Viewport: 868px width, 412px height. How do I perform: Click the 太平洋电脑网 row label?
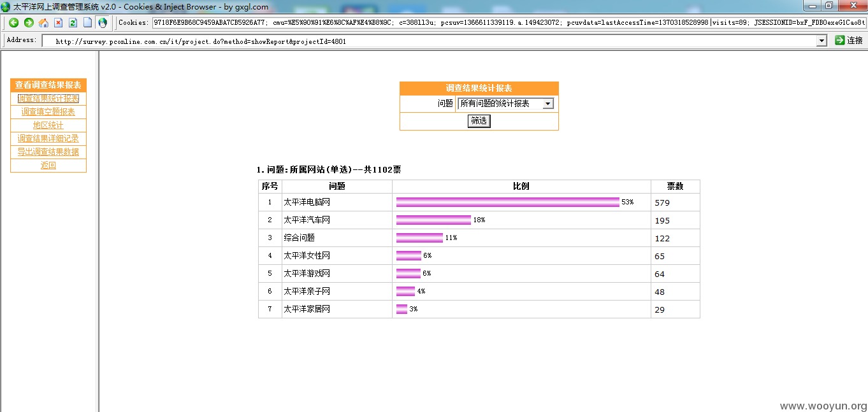pos(307,202)
